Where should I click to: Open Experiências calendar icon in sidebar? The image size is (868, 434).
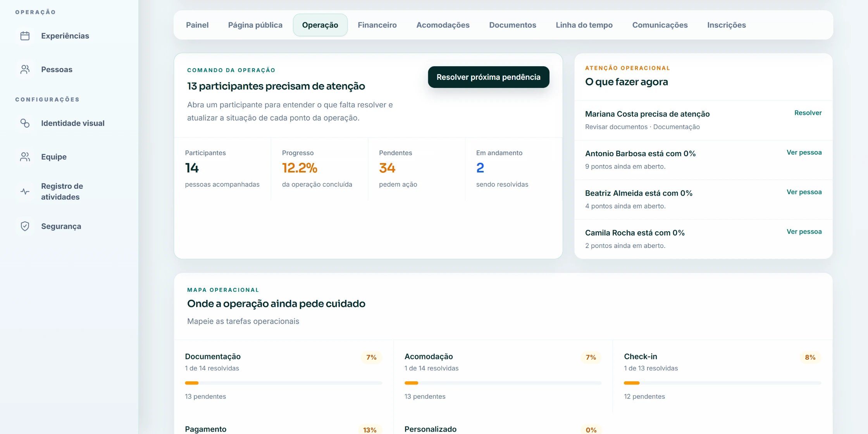pos(25,36)
